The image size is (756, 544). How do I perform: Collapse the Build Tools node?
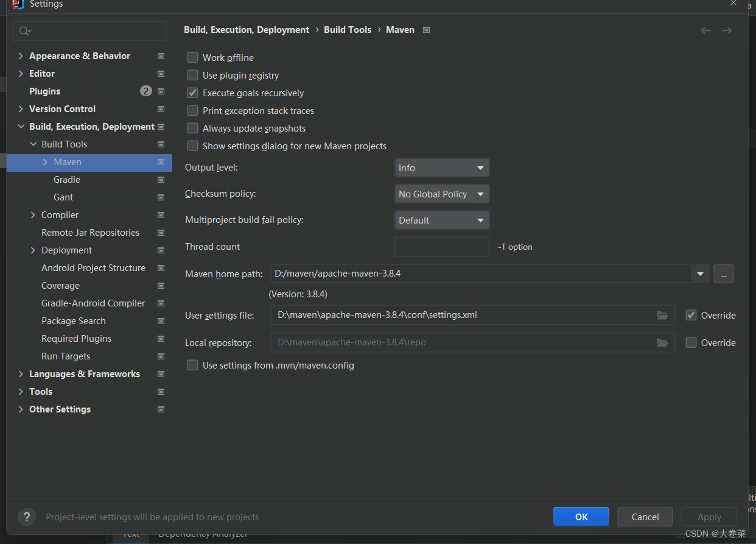(33, 144)
